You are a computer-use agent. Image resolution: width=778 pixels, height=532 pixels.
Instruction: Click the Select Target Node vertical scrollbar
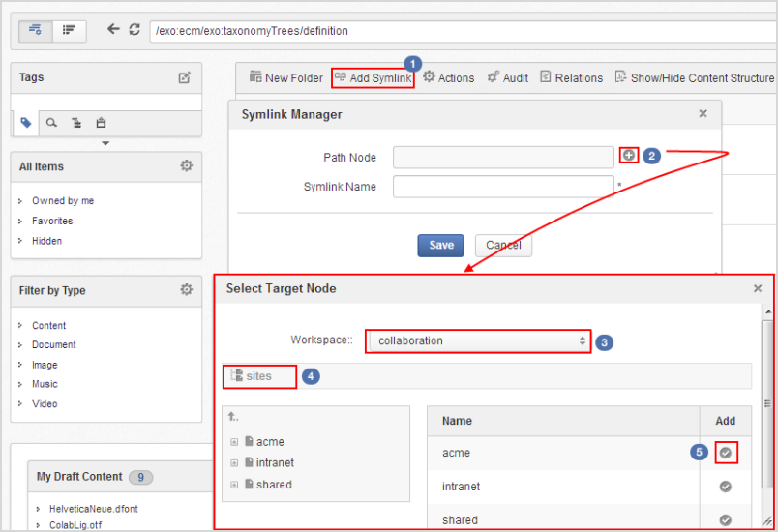[768, 403]
